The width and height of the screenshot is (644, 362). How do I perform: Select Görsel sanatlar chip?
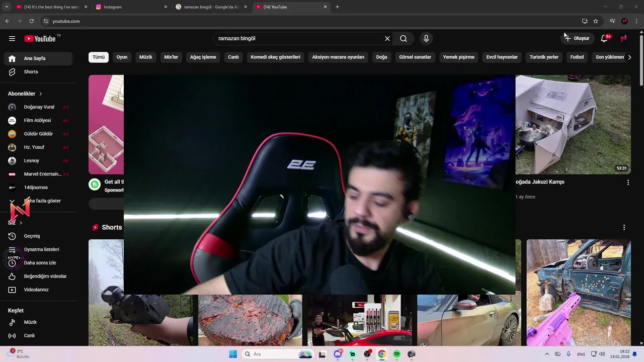(x=415, y=57)
